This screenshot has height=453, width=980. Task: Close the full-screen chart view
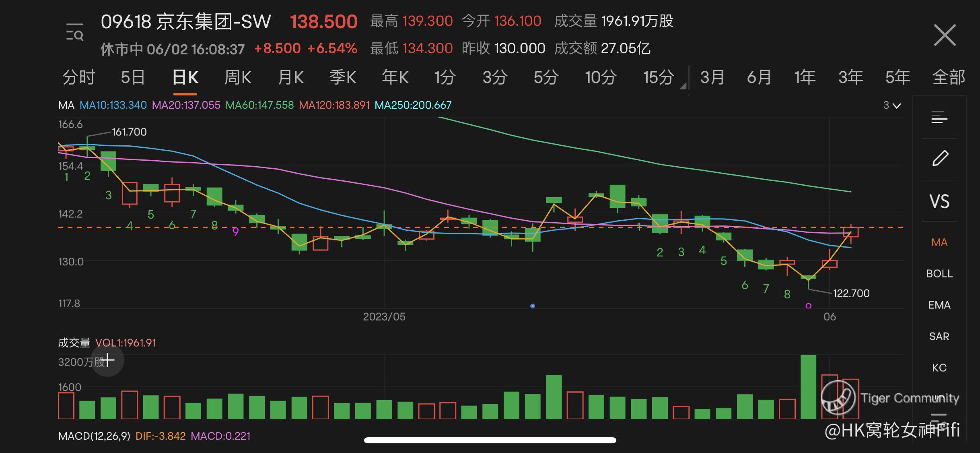pos(944,35)
